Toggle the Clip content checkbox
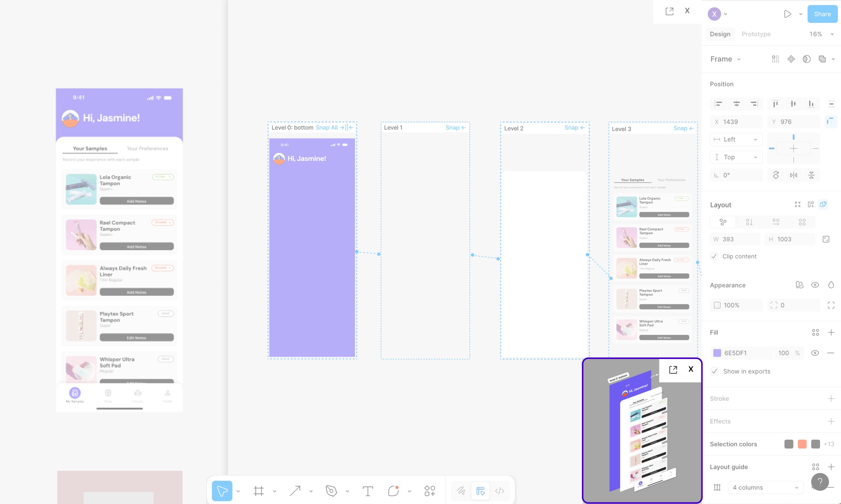841x504 pixels. (x=714, y=256)
